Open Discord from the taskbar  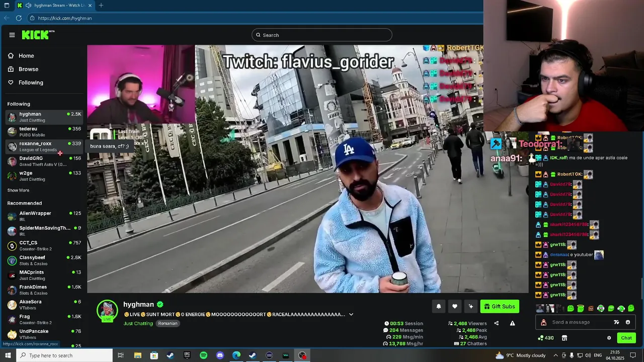(x=220, y=355)
